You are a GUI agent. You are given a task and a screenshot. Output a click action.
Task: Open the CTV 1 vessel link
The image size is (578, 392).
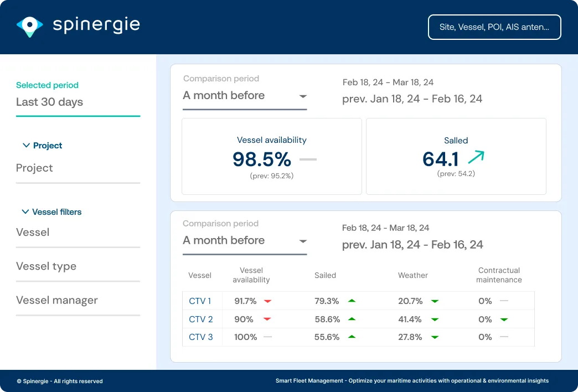click(x=200, y=301)
